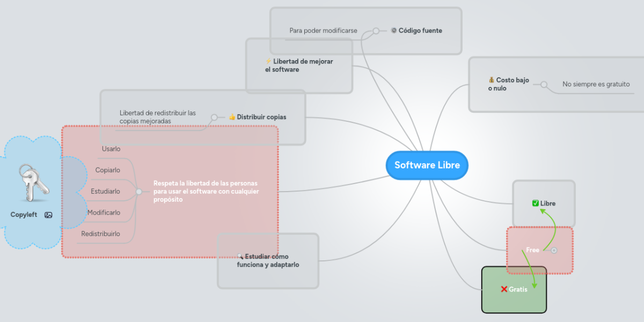Click the connector circle before Distribuir copias

click(x=216, y=118)
